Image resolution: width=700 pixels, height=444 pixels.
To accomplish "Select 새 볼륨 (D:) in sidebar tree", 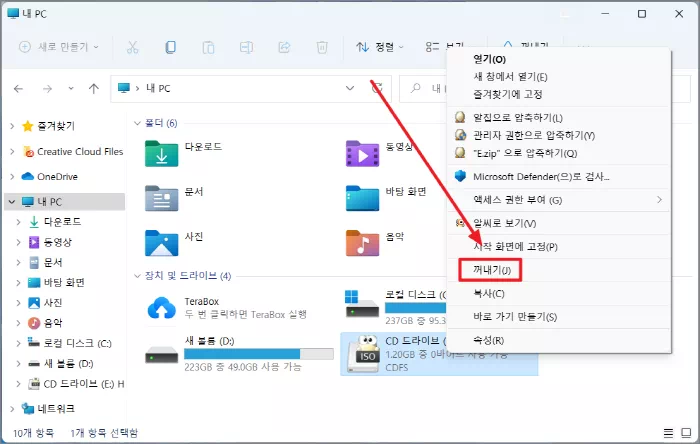I will (68, 363).
